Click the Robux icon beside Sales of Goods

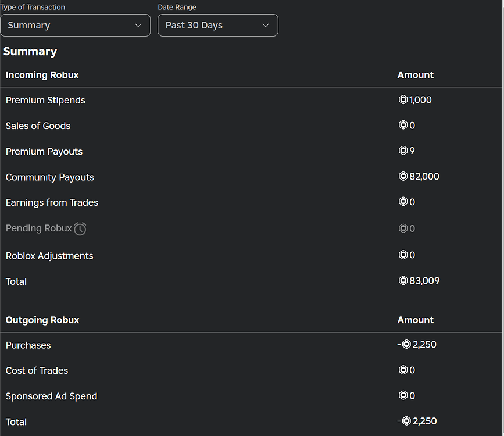tap(403, 125)
